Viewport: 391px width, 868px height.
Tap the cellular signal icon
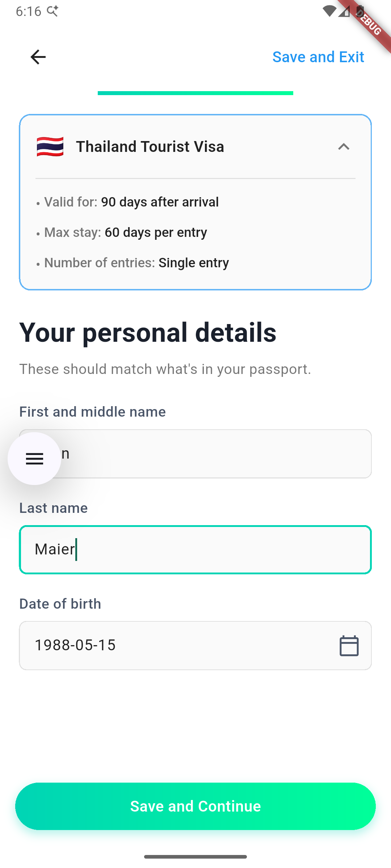point(344,12)
